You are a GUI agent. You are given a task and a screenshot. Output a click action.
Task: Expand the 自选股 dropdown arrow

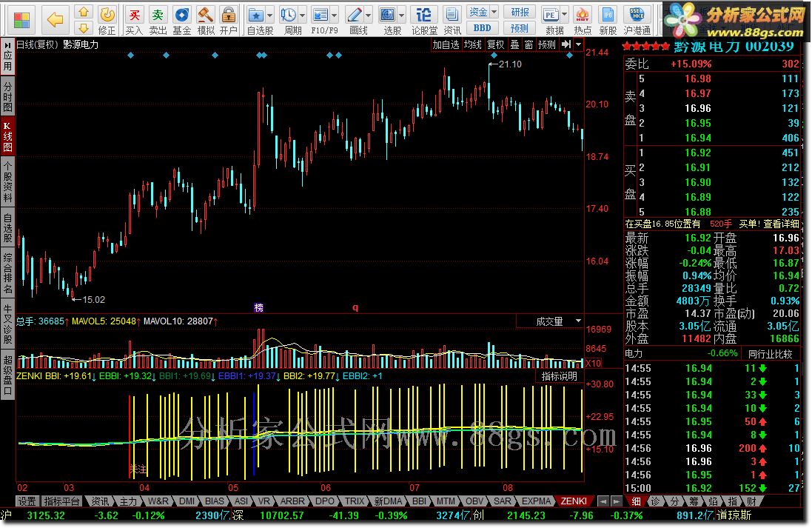[x=269, y=15]
